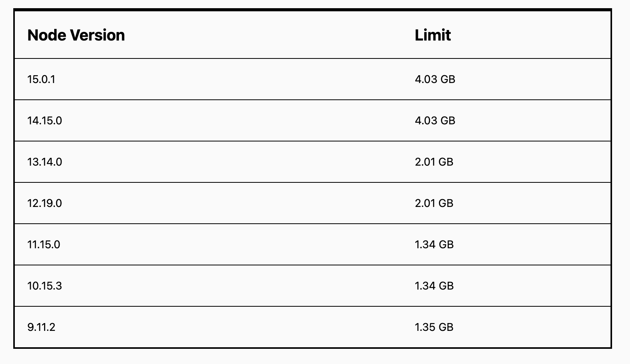Click the limit value for Node 12.19.0
Viewport: 630px width, 364px height.
click(434, 203)
